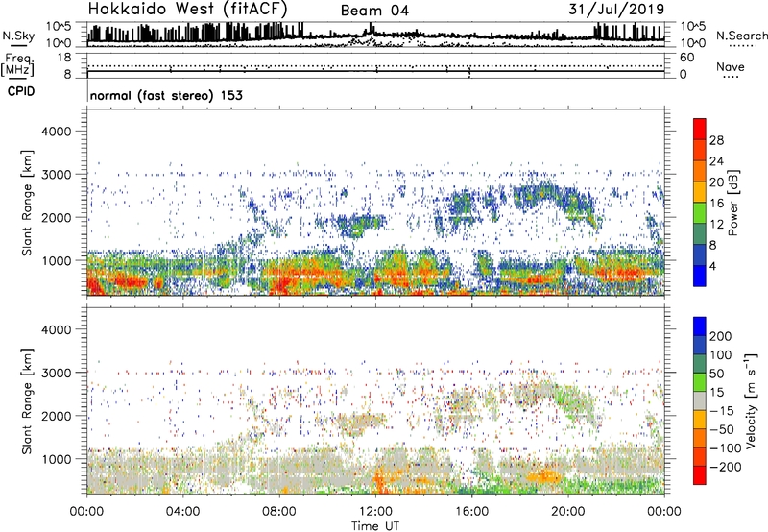Select the 'Freq. [MHz]' axis label
The width and height of the screenshot is (768, 532).
[17, 65]
